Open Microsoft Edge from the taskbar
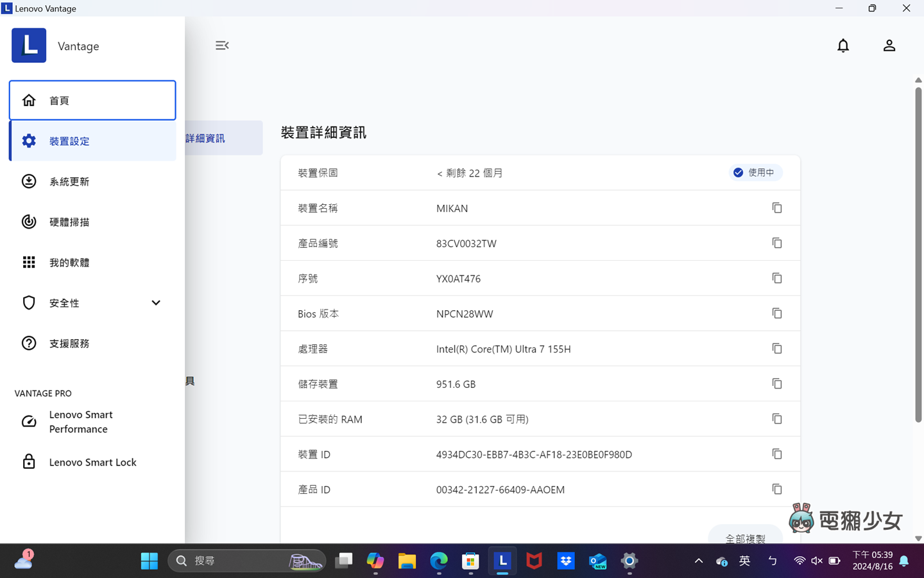The height and width of the screenshot is (578, 924). 439,561
